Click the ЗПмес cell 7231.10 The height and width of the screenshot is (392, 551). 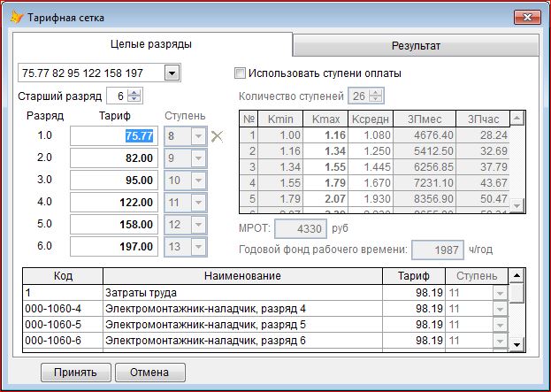(425, 183)
